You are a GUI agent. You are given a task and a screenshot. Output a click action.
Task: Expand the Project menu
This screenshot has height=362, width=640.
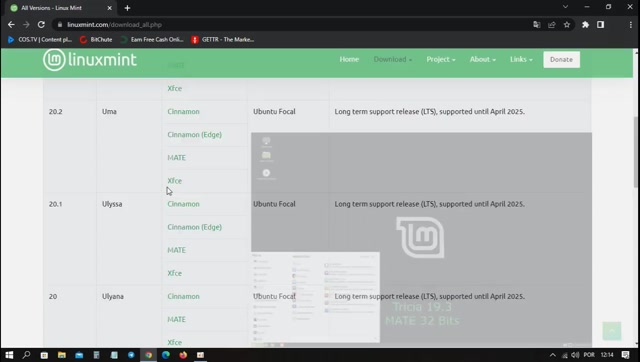click(441, 59)
